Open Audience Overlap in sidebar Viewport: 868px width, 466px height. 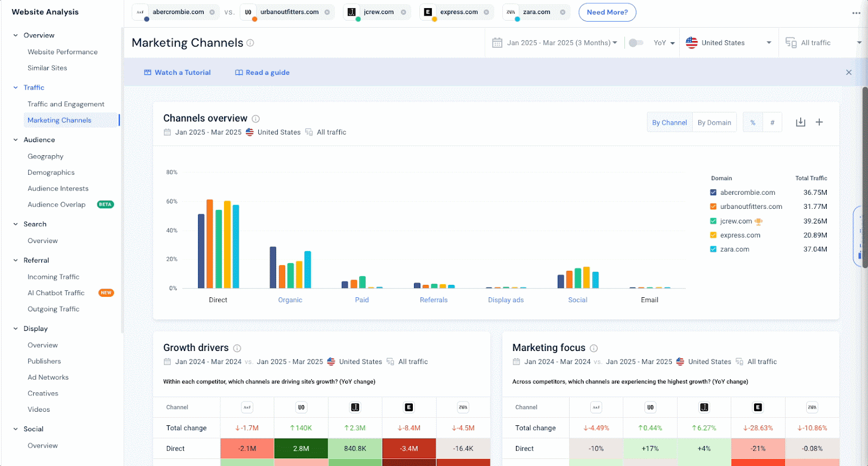click(x=56, y=205)
